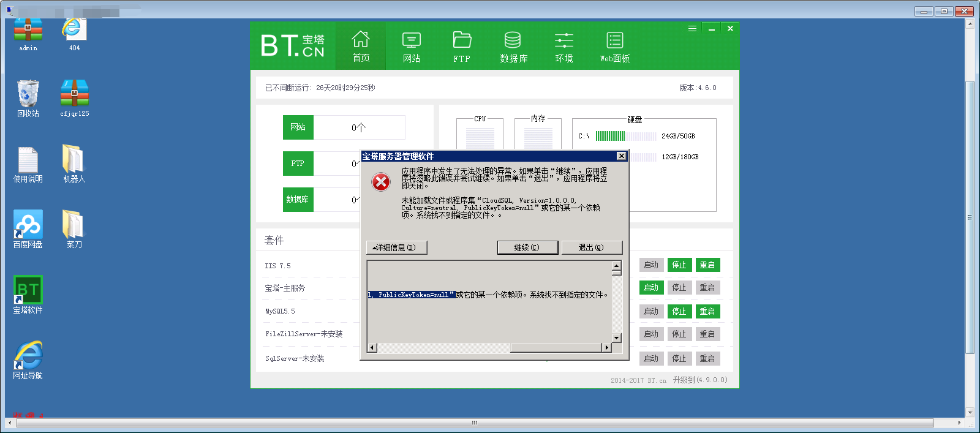
Task: Click the 退出 exit button
Action: click(592, 247)
